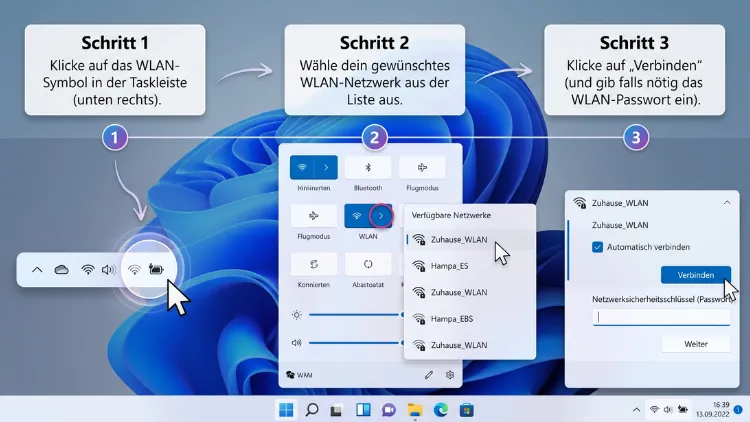Open arrow on the top-row Wi-Fi tile
Image resolution: width=750 pixels, height=422 pixels.
click(x=326, y=167)
